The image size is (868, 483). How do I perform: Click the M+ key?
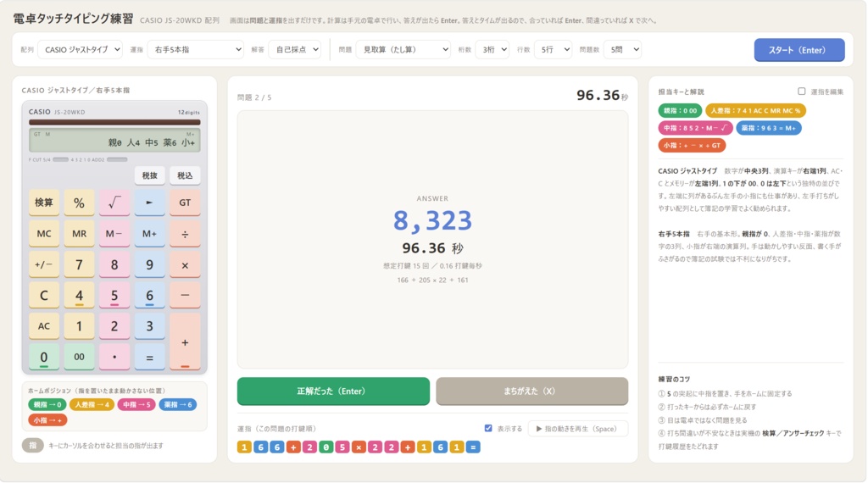pyautogui.click(x=149, y=234)
